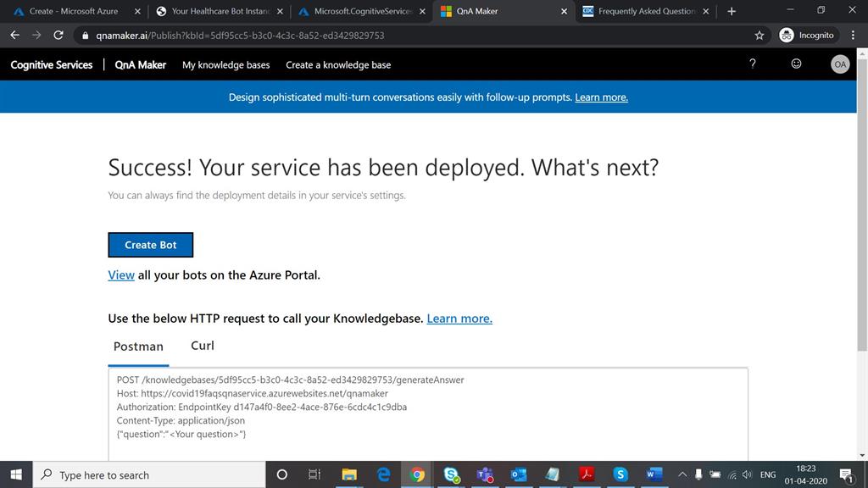Open the My knowledge bases menu item
Image resolution: width=868 pixels, height=488 pixels.
[x=225, y=64]
